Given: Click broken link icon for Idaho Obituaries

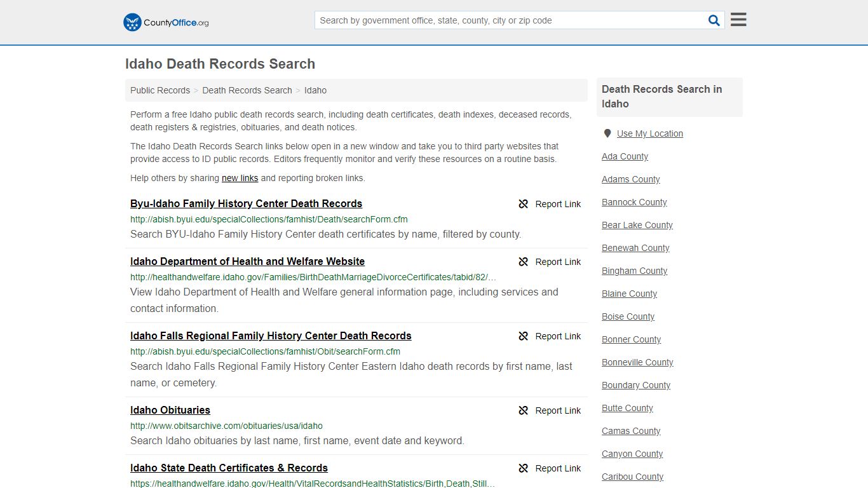Looking at the screenshot, I should tap(523, 410).
